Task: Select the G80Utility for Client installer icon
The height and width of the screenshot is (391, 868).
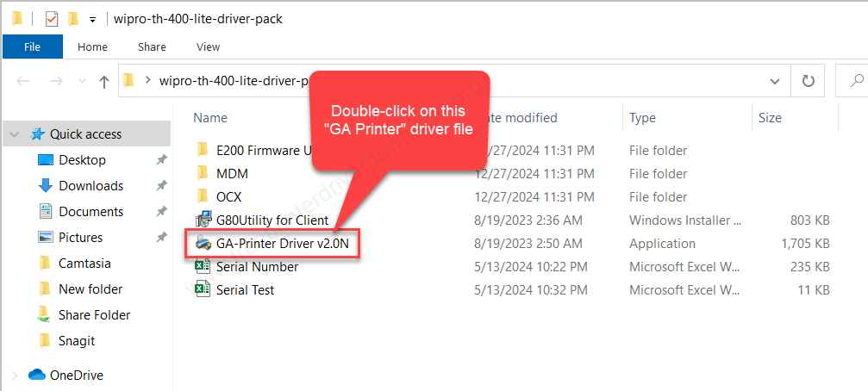Action: 203,220
